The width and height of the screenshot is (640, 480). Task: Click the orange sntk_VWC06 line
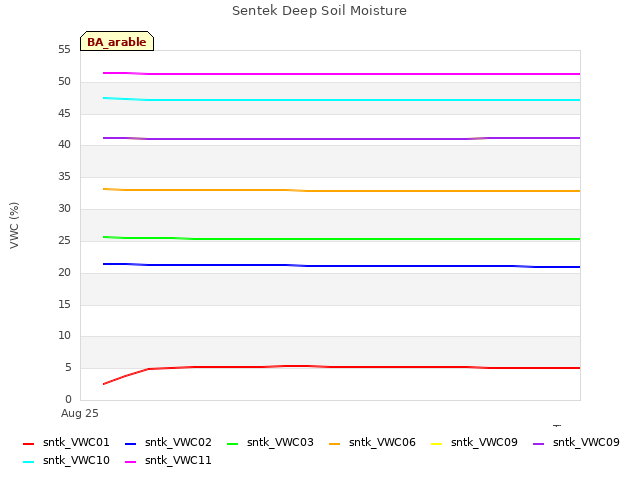tap(342, 191)
